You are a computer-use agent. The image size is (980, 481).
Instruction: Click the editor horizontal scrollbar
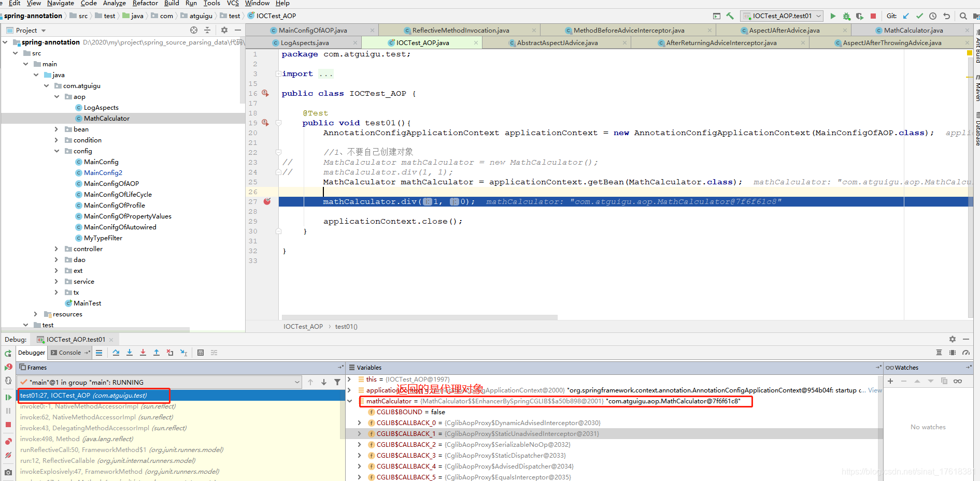(x=420, y=317)
